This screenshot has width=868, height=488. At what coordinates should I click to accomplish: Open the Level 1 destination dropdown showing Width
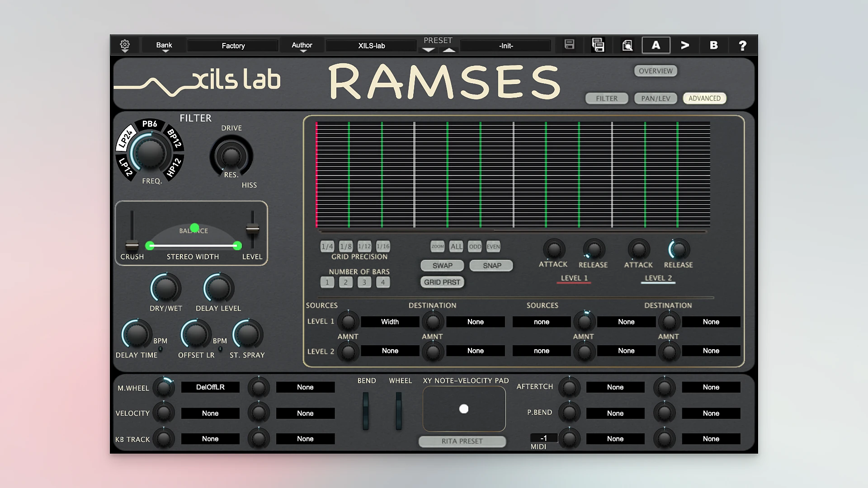pos(390,321)
